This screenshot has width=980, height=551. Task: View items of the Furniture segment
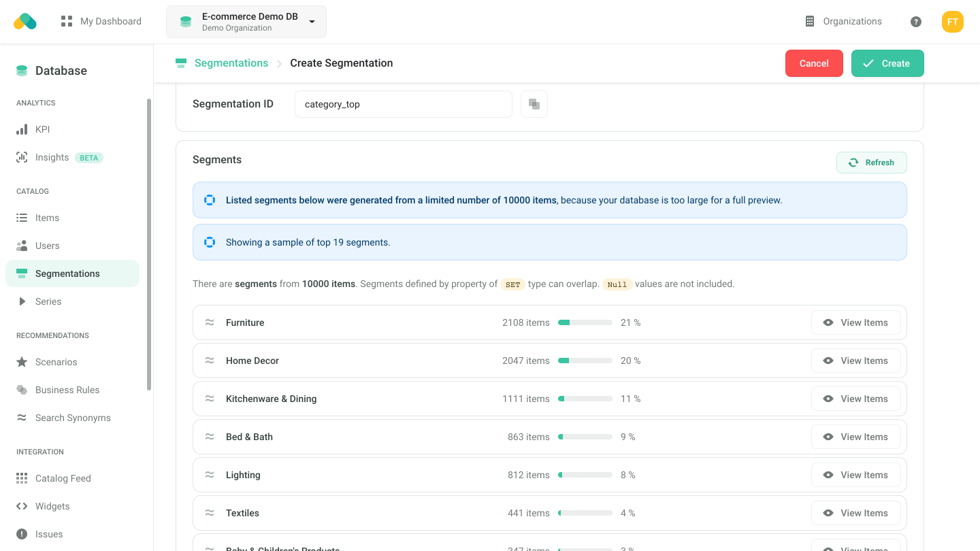pyautogui.click(x=855, y=322)
